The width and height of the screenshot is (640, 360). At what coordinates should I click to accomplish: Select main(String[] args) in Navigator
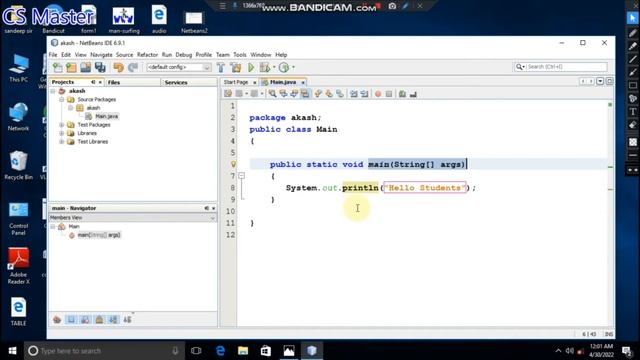point(99,235)
